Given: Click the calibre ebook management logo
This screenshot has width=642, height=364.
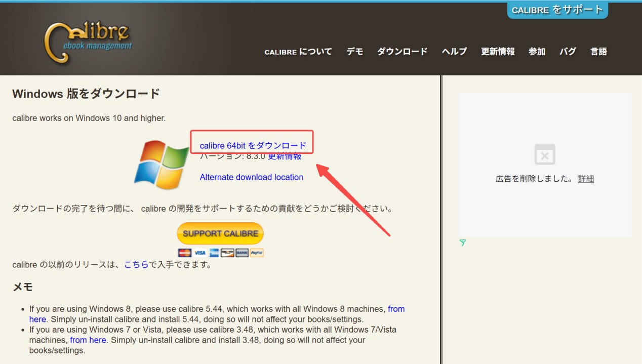Looking at the screenshot, I should pos(88,43).
